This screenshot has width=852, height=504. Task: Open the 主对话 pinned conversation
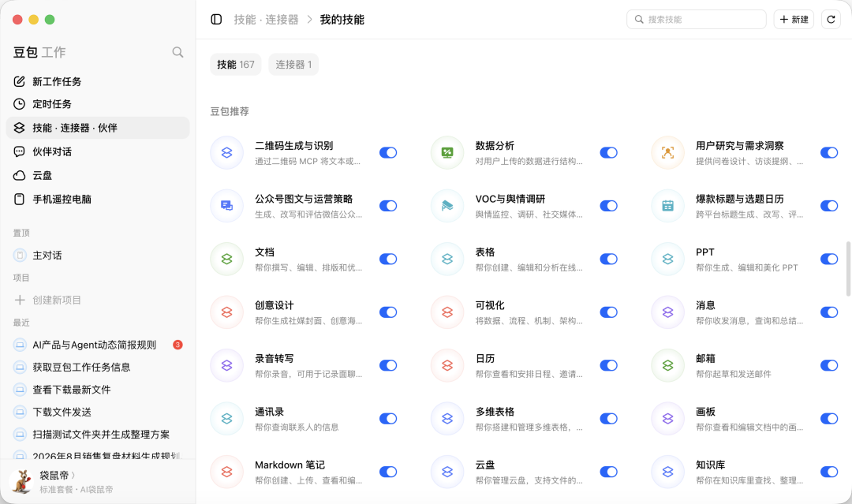[98, 256]
